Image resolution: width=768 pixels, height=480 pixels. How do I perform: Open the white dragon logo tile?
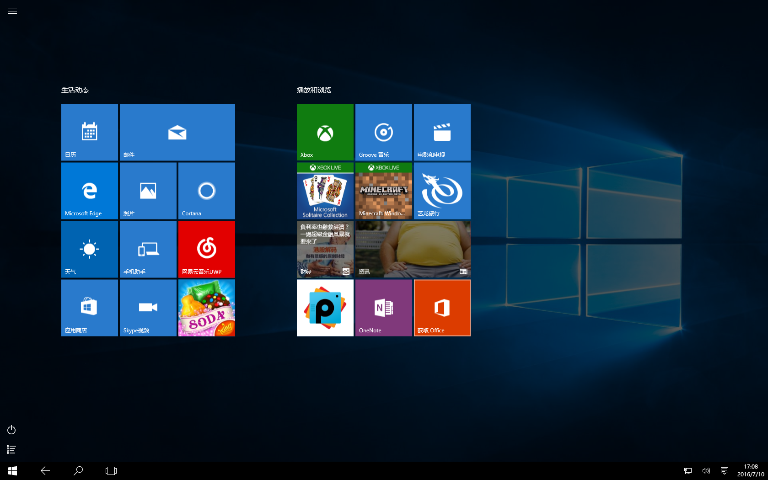point(442,191)
